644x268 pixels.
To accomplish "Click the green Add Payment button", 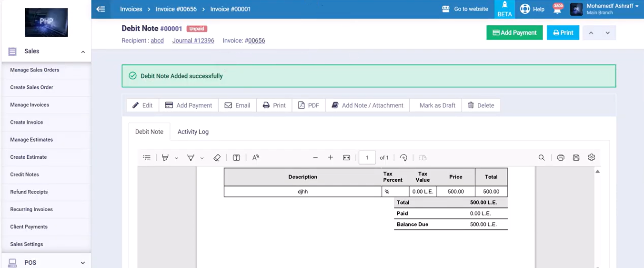I will click(x=514, y=33).
